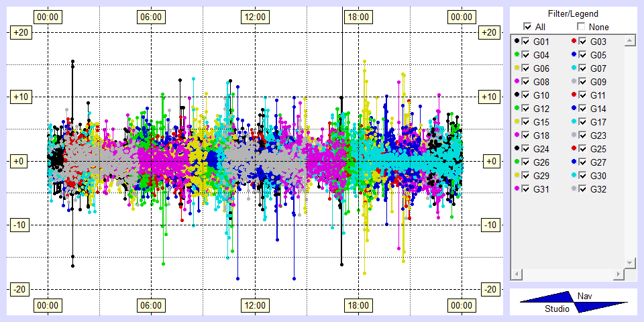
Task: Hide the G24 satellite trace
Action: point(526,149)
